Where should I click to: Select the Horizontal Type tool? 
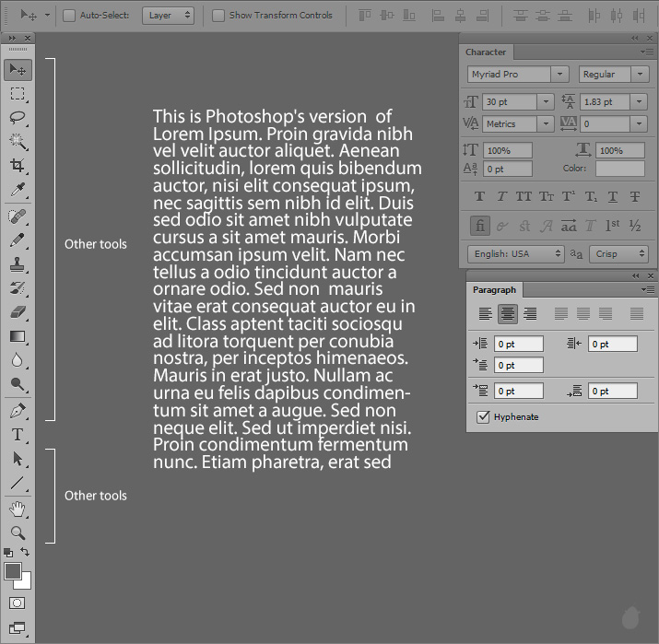coord(18,435)
